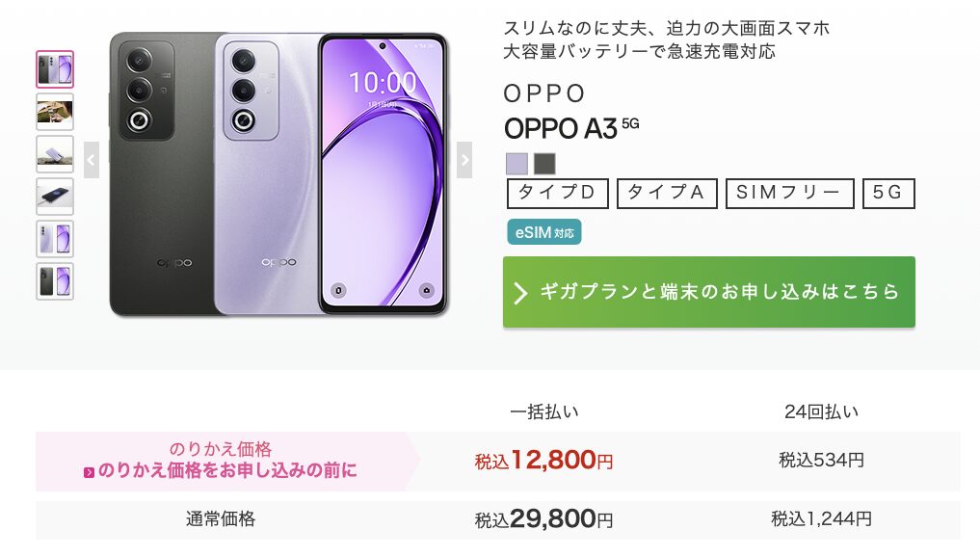Click the next image arrow
Screen dimensions: 980x556
point(464,160)
